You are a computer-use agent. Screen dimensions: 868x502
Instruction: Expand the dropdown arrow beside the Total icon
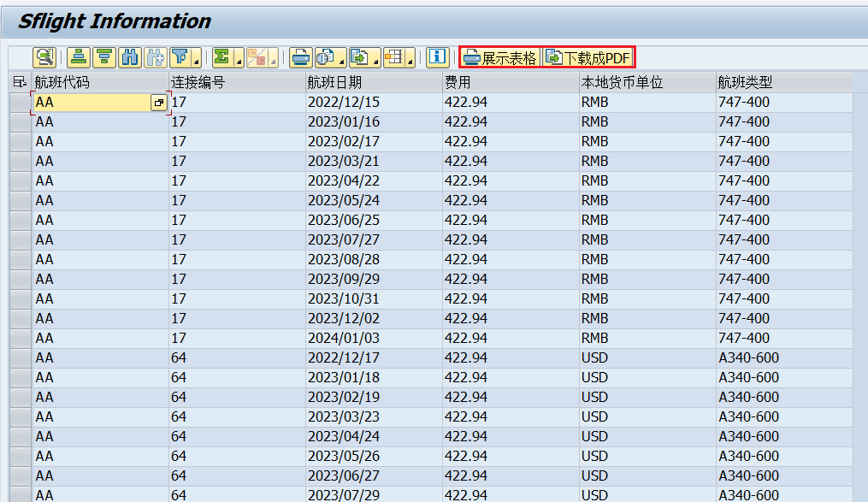(x=239, y=61)
